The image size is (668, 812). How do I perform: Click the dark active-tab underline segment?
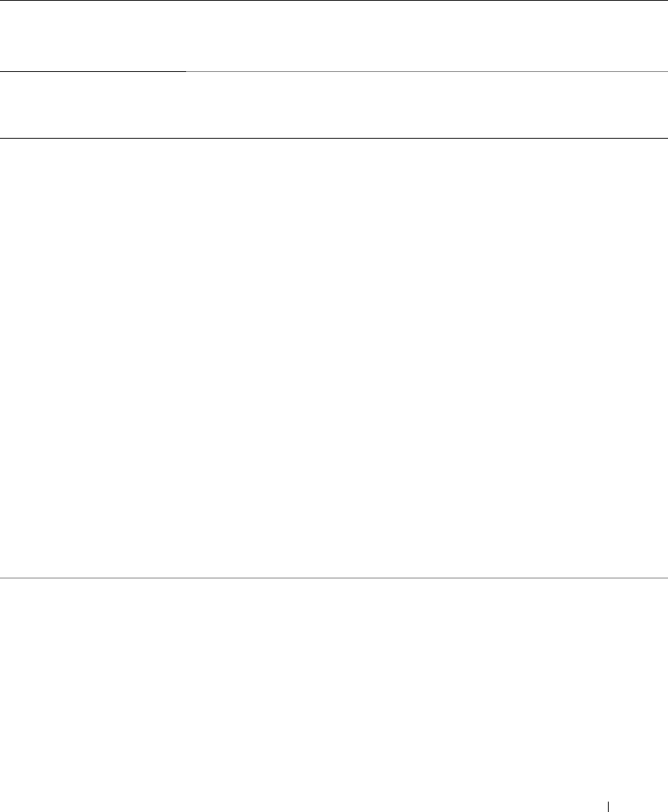(x=93, y=71)
